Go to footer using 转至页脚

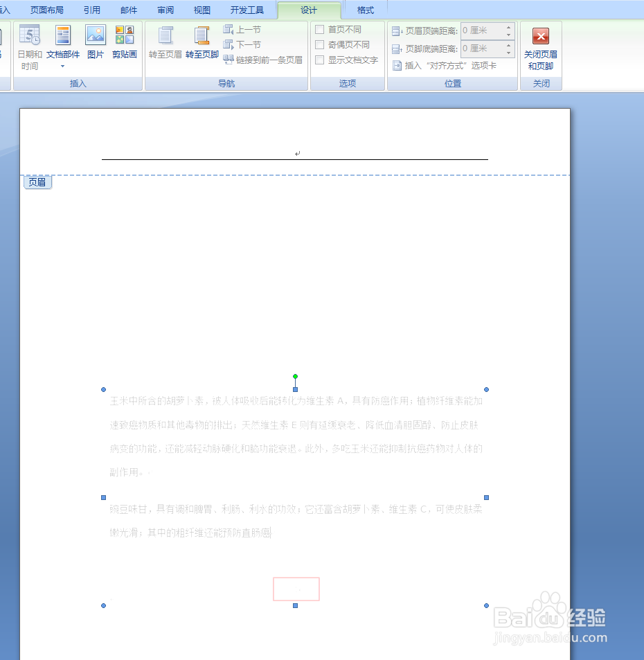[x=202, y=43]
